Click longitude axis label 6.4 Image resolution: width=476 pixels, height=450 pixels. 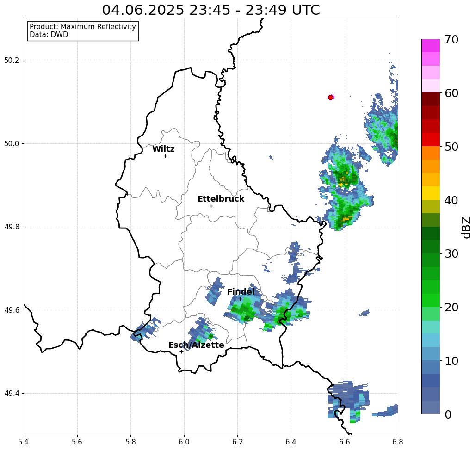(x=291, y=442)
